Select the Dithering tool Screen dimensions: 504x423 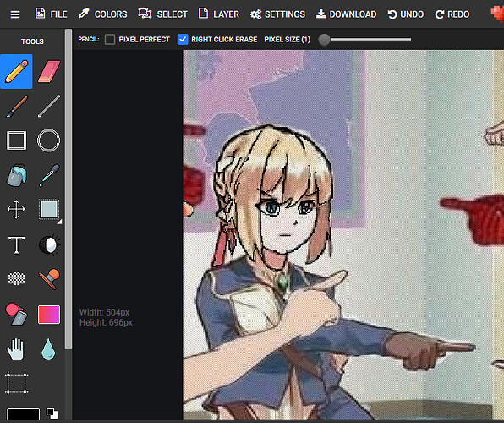click(x=16, y=278)
